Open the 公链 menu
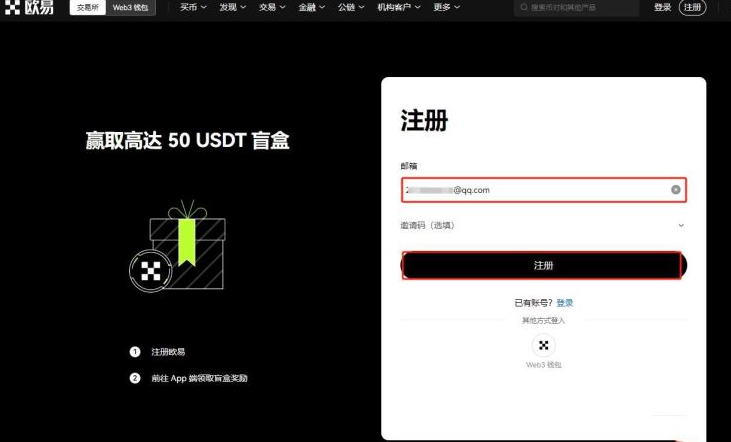731x442 pixels. pyautogui.click(x=350, y=8)
